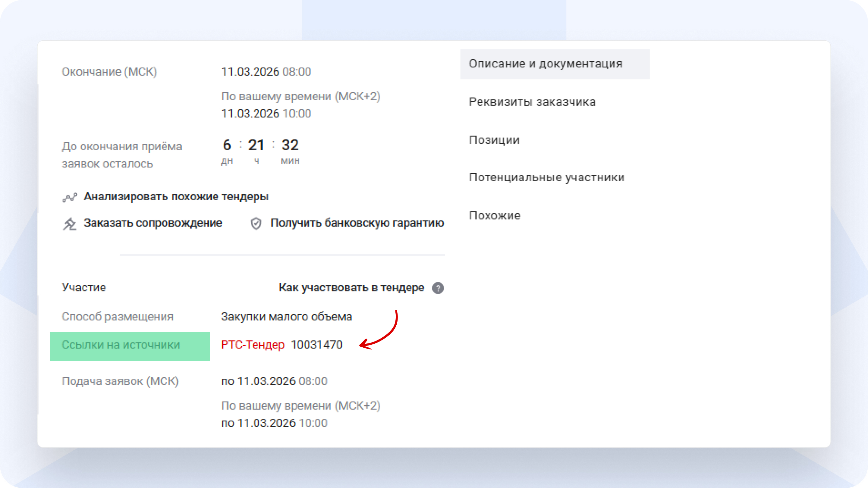868x488 pixels.
Task: Open the question mark help icon
Action: [439, 288]
